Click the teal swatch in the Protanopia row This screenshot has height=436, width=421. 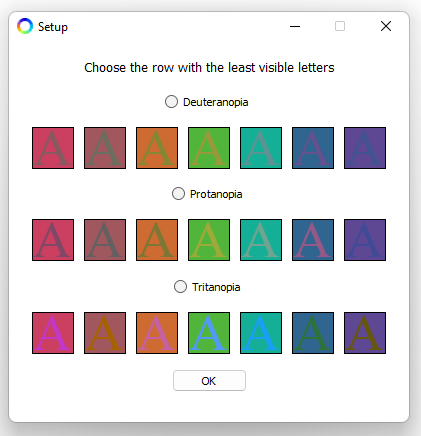click(261, 240)
